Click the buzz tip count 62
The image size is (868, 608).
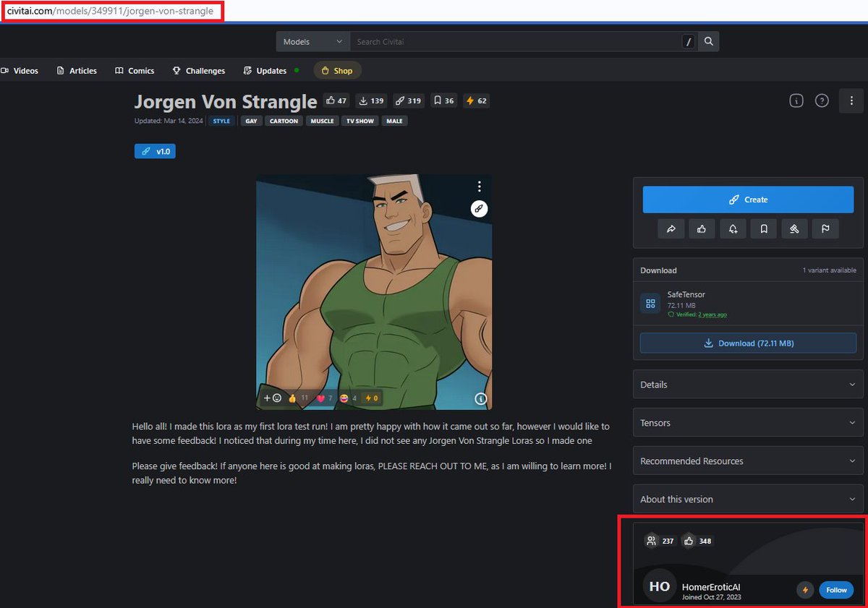[x=477, y=100]
